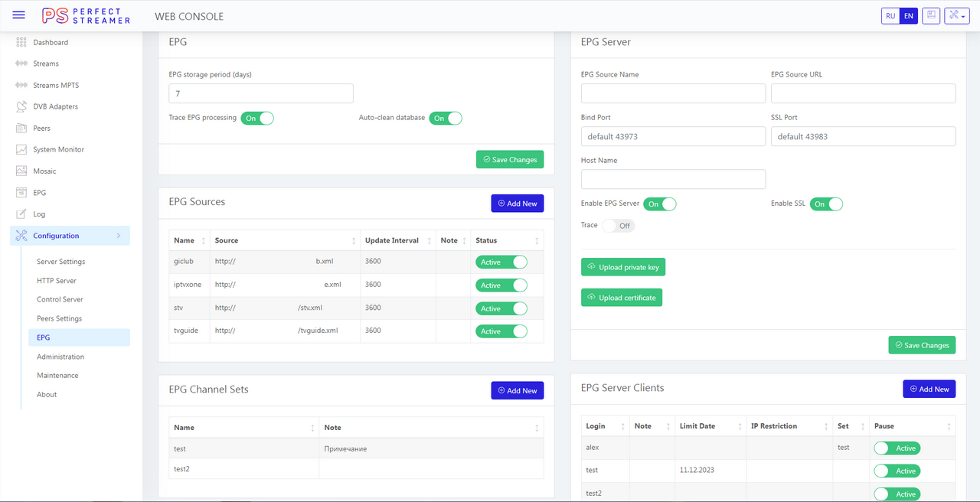Open About submenu item
The height and width of the screenshot is (502, 980).
[47, 395]
